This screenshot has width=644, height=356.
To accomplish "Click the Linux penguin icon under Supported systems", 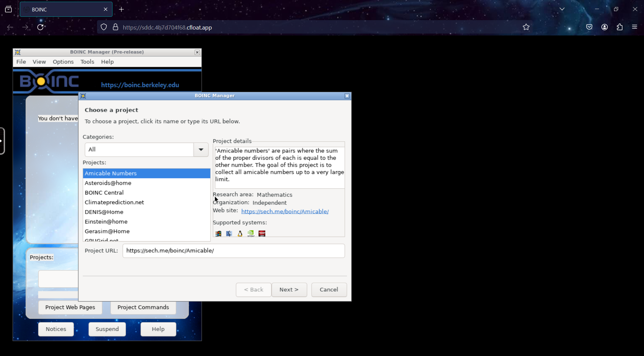I will point(240,234).
